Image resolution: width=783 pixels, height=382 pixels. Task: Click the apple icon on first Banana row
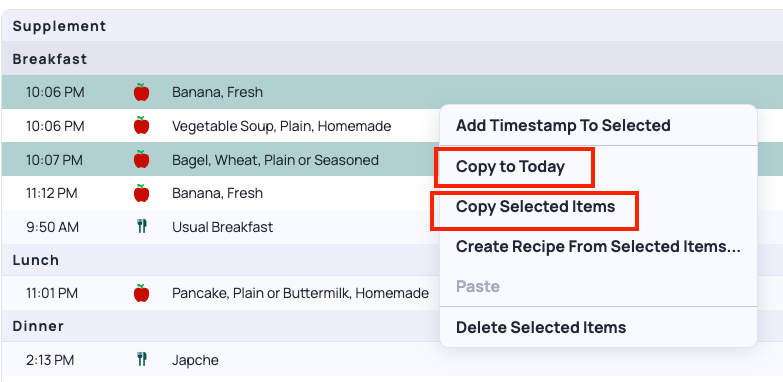[141, 92]
